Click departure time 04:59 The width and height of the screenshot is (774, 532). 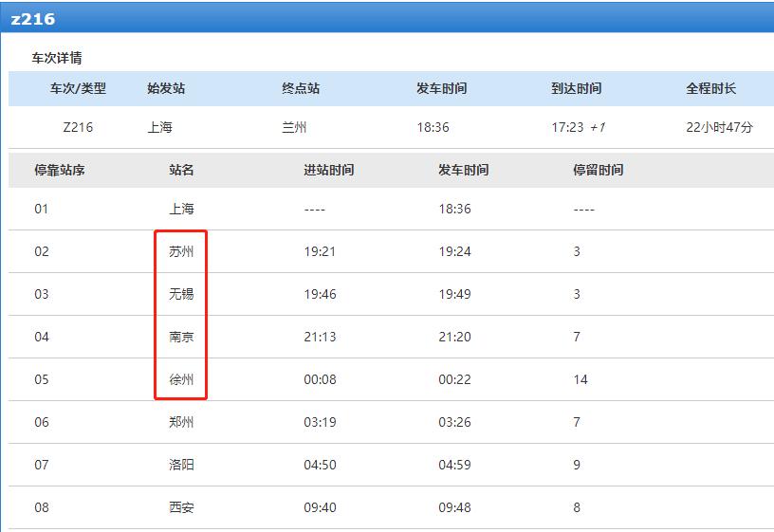[454, 465]
